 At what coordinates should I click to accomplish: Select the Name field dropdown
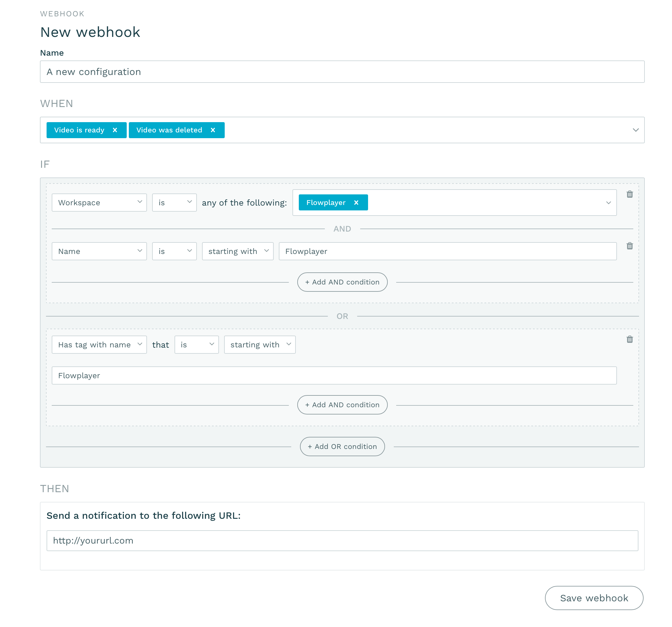coord(99,251)
